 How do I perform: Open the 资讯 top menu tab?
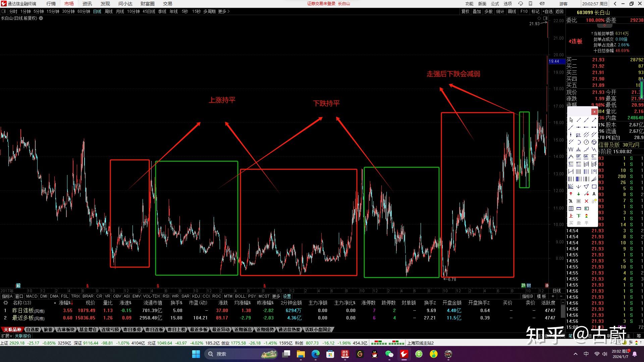87,4
